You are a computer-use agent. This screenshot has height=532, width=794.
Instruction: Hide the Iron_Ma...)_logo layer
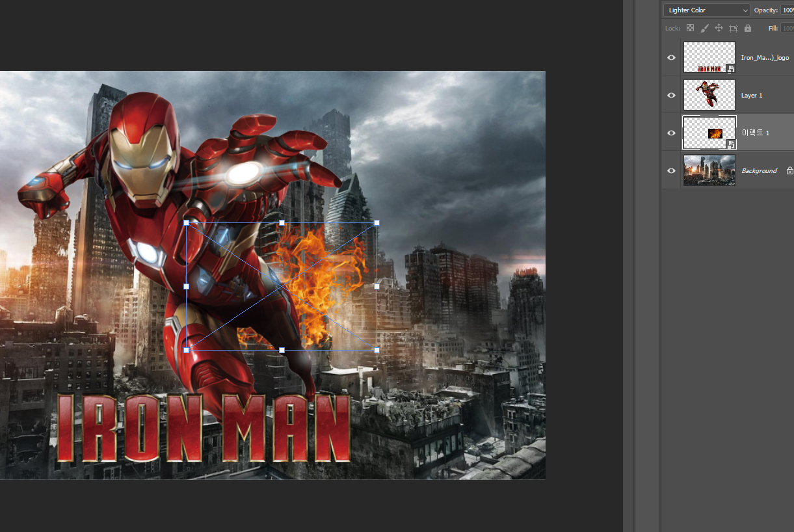[672, 57]
